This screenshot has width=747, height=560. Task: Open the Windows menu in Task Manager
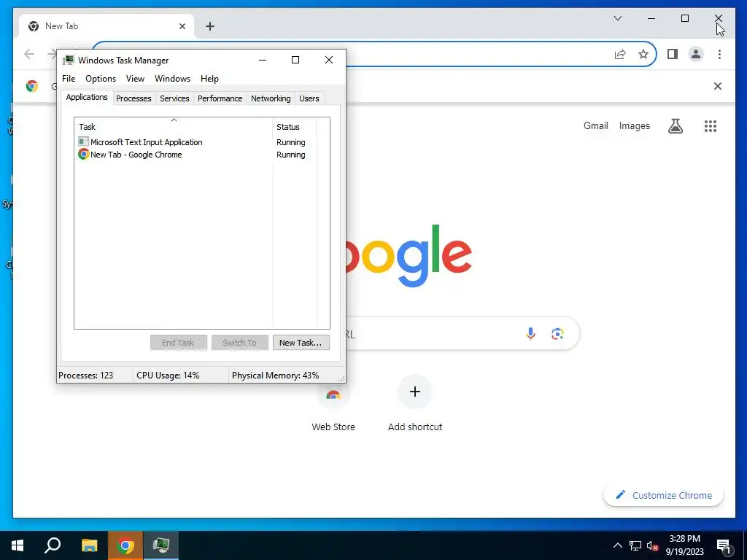click(172, 79)
